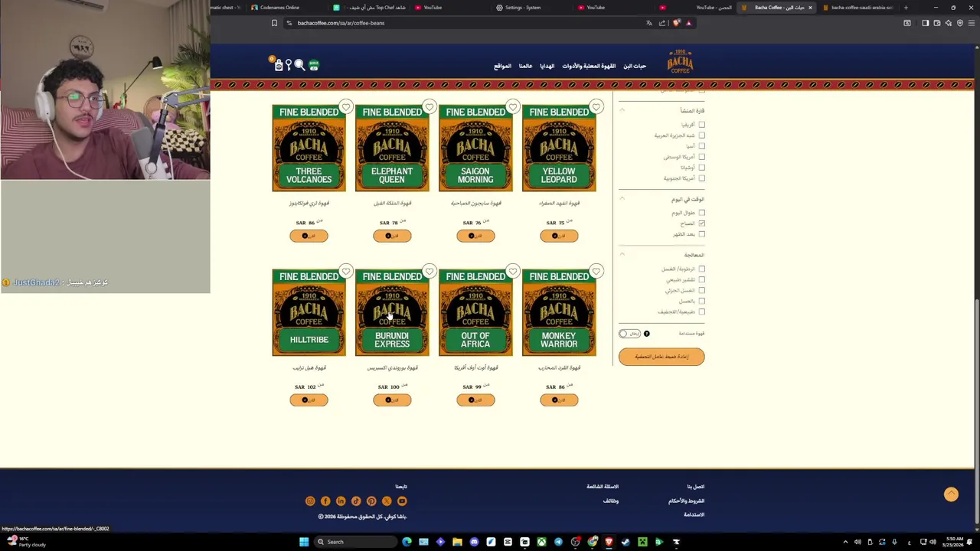
Task: Open Brave Shields lion icon in address bar
Action: (676, 23)
